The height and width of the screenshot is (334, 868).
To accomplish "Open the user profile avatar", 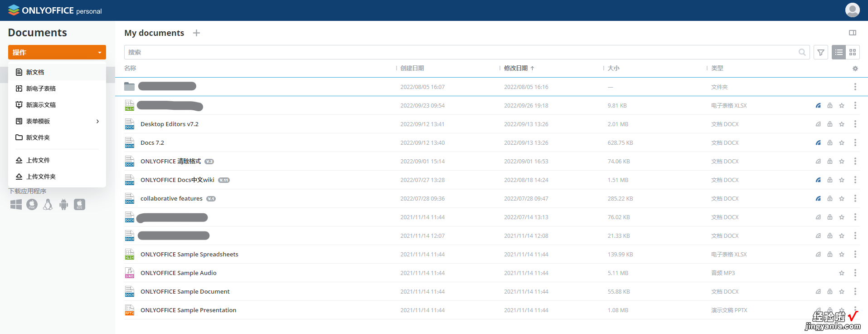I will tap(852, 10).
